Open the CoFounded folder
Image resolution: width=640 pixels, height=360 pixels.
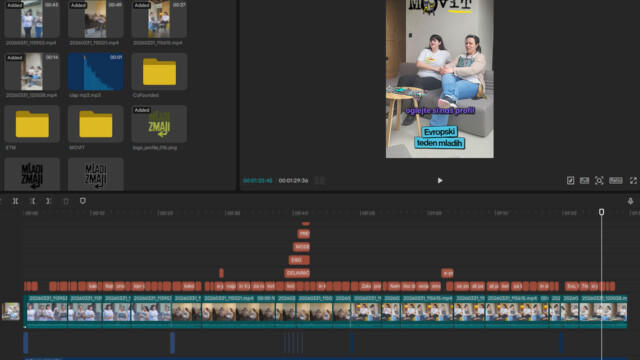159,71
